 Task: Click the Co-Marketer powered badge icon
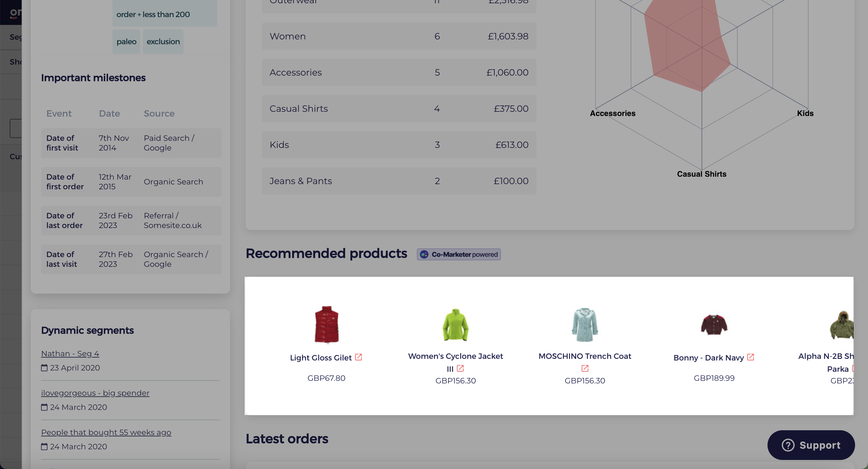click(x=424, y=255)
